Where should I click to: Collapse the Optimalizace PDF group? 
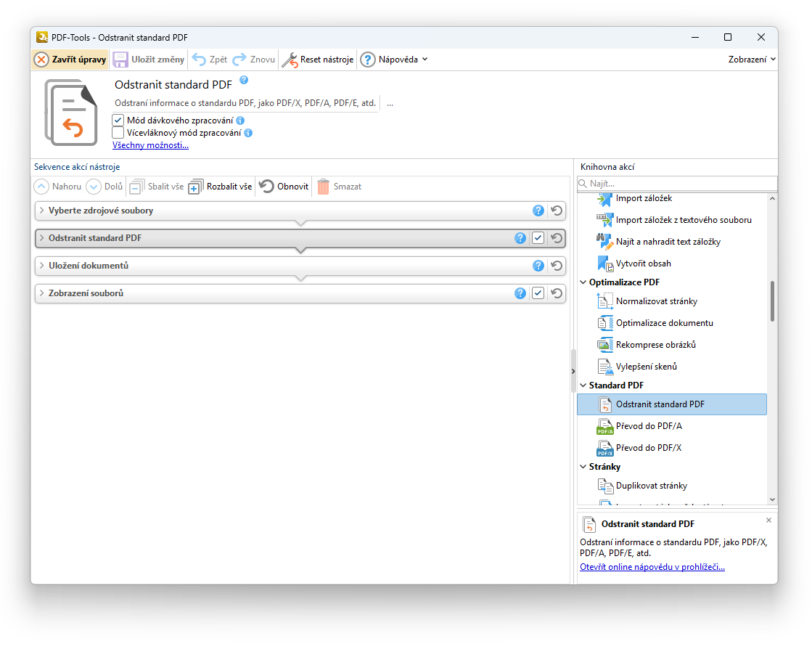583,282
